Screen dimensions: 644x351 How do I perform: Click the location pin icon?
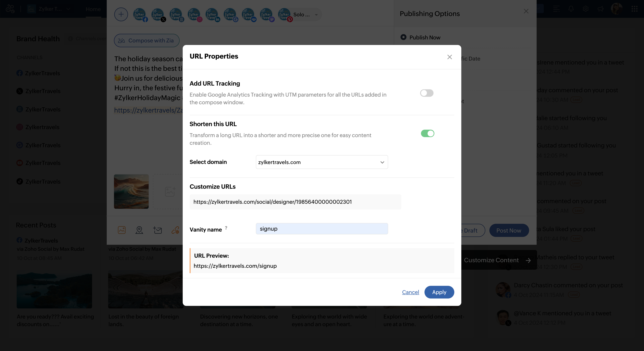pyautogui.click(x=139, y=230)
